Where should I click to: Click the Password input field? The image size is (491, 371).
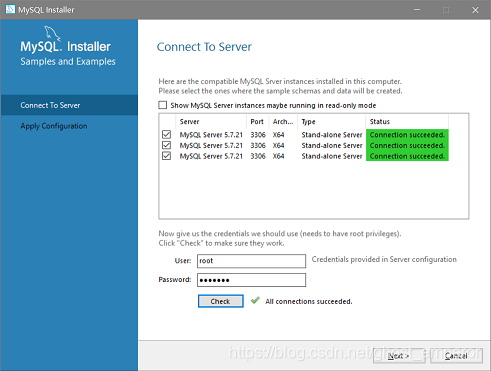[251, 280]
